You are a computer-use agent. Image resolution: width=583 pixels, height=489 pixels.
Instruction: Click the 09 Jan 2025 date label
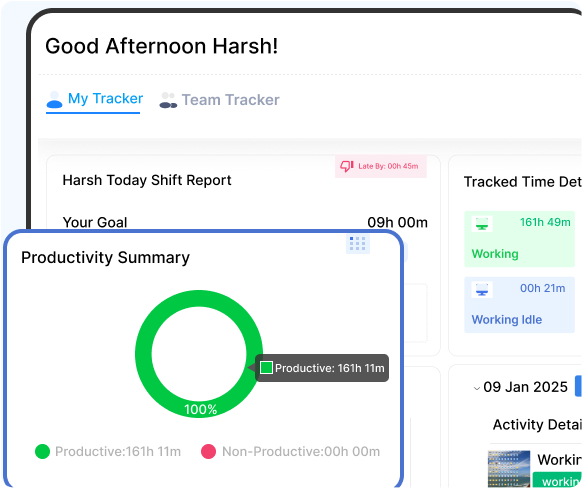[x=525, y=387]
